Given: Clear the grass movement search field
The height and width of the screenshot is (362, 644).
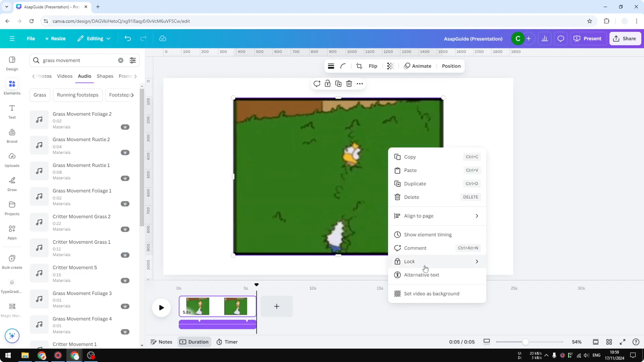Looking at the screenshot, I should (121, 60).
